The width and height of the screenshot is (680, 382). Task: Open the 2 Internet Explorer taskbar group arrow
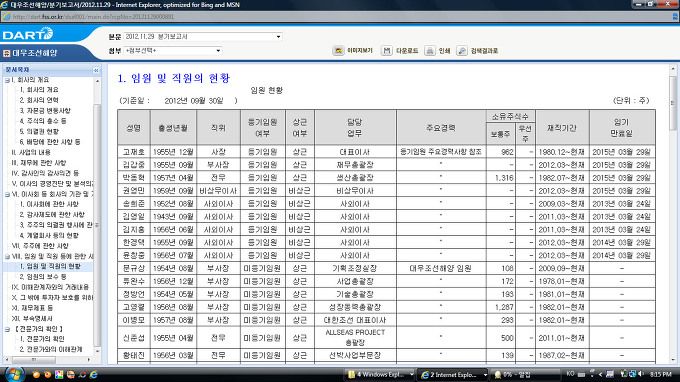485,374
